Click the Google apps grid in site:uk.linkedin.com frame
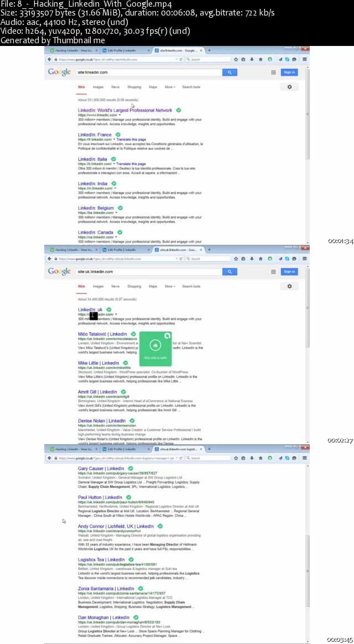Screen dimensions: 354x644 pos(273,271)
